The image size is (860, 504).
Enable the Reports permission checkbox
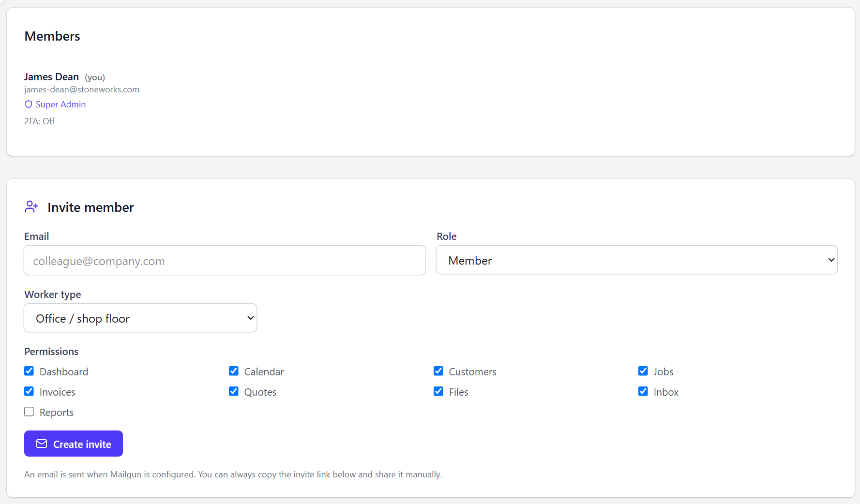coord(29,412)
